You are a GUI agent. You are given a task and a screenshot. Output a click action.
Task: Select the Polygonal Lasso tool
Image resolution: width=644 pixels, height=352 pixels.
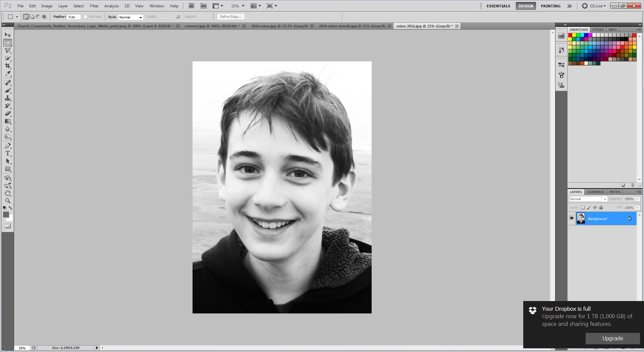point(8,51)
